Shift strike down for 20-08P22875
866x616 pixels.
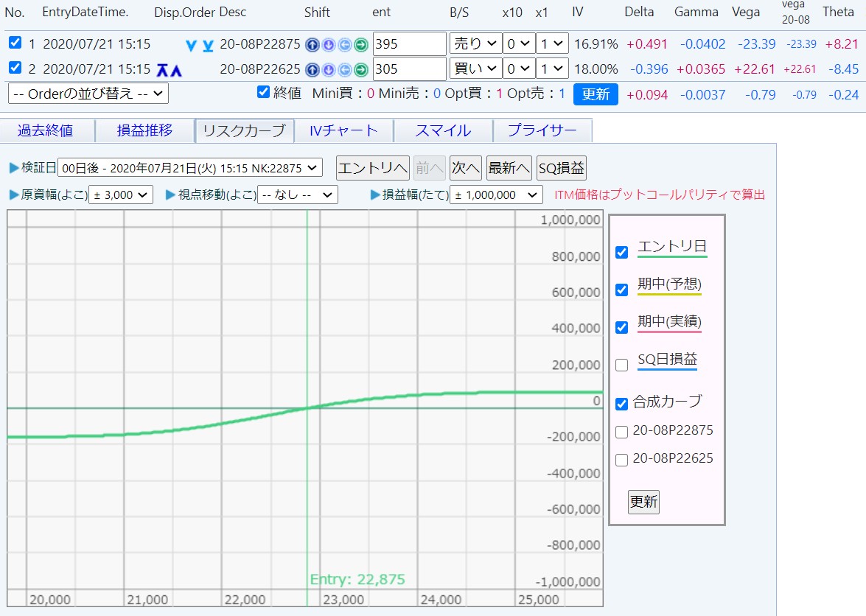(x=329, y=45)
